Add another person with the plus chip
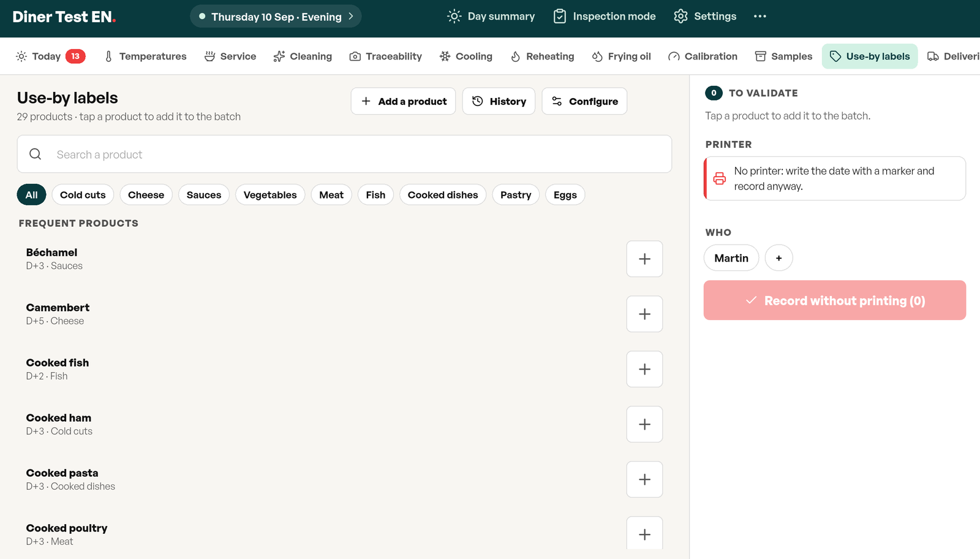This screenshot has width=980, height=559. point(778,258)
